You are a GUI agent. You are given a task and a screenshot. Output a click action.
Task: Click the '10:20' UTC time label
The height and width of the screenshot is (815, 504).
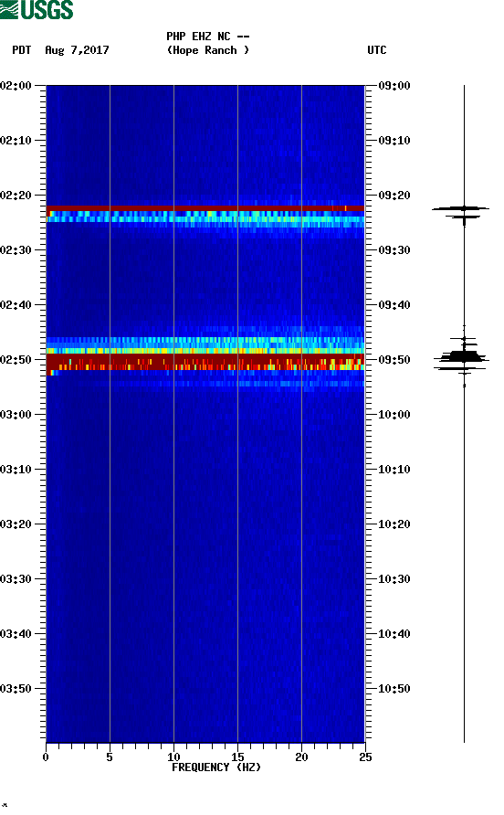(x=394, y=524)
